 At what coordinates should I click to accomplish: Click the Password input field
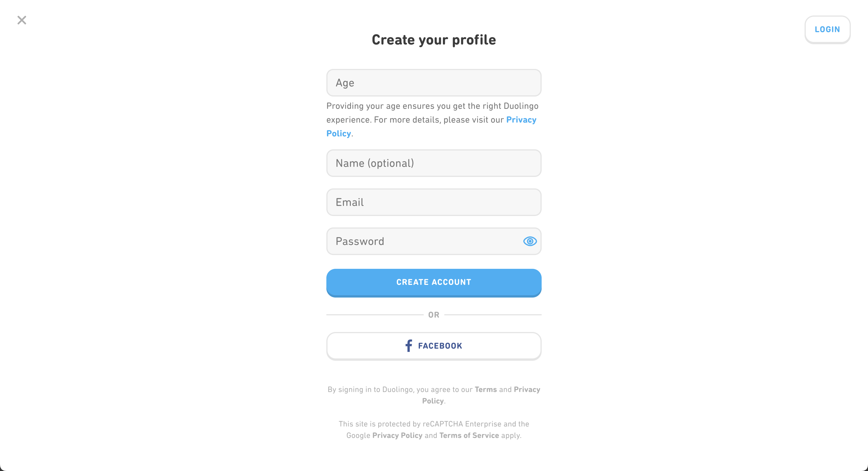pos(434,241)
